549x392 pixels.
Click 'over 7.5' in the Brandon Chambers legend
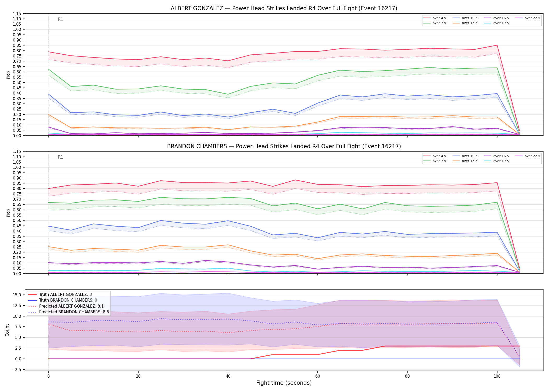pyautogui.click(x=439, y=161)
